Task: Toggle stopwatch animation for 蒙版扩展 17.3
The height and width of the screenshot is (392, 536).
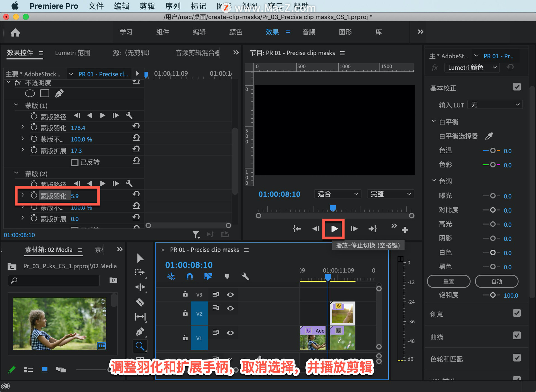Action: point(34,150)
